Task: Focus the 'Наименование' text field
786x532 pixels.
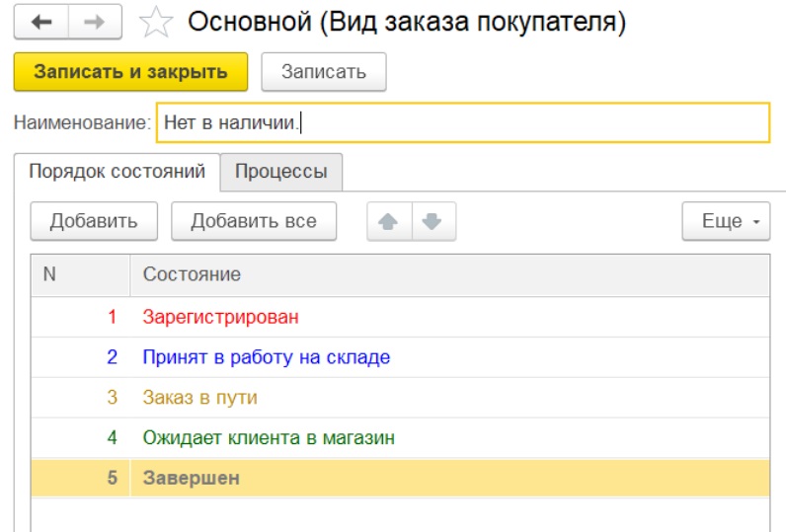Action: (462, 123)
